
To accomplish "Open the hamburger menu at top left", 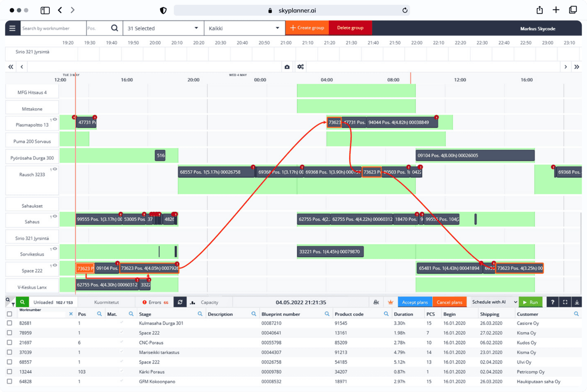I will (x=12, y=28).
